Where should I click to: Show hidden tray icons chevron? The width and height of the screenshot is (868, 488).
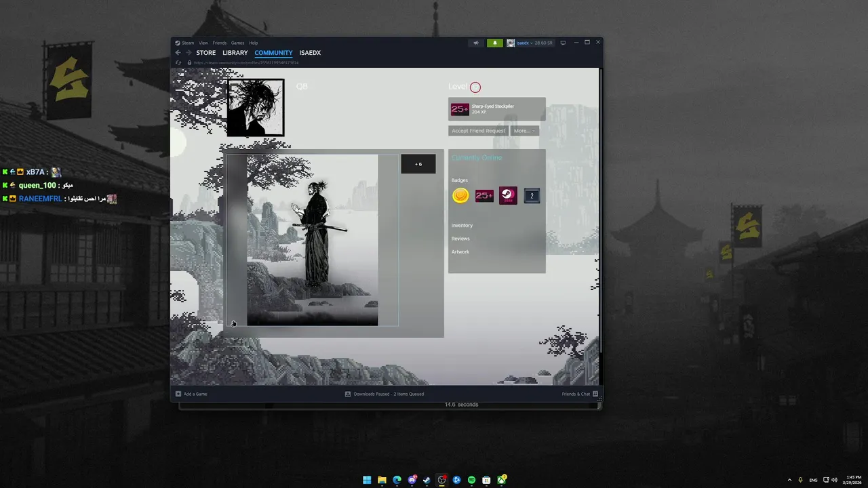[x=789, y=480]
